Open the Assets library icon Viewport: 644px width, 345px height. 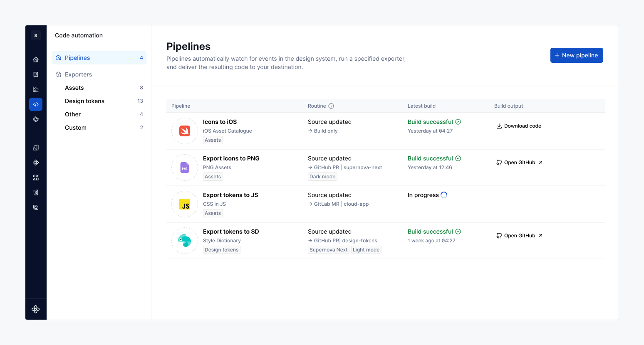[36, 148]
